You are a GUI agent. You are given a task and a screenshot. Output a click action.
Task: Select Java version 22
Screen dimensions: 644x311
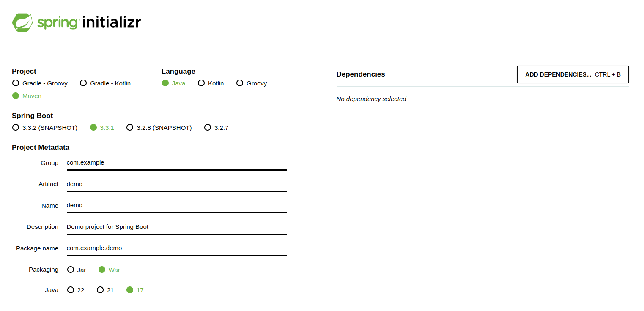pos(76,290)
